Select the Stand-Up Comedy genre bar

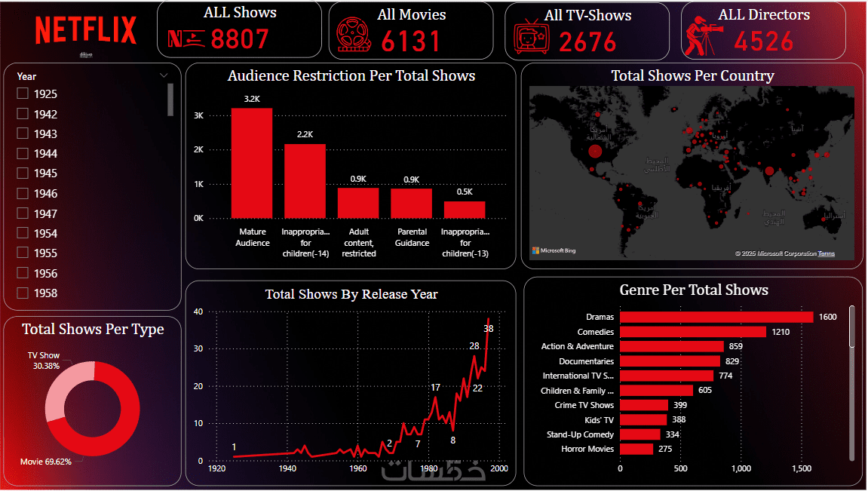[x=640, y=434]
